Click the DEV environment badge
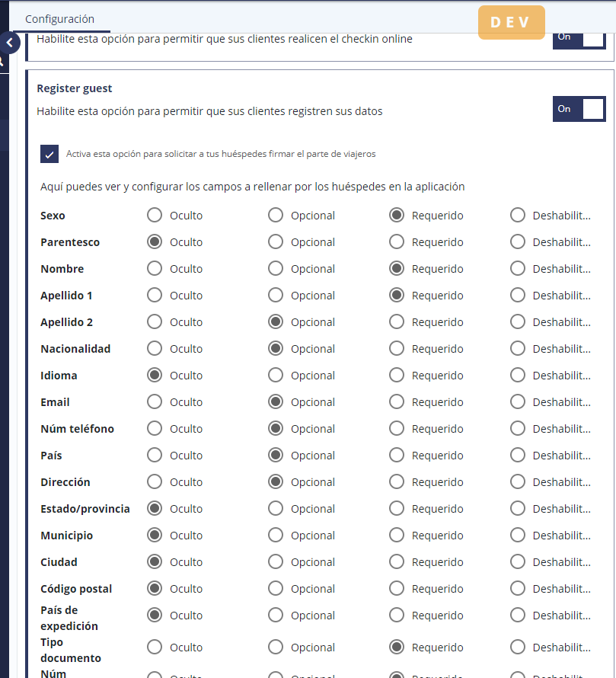 pyautogui.click(x=511, y=22)
